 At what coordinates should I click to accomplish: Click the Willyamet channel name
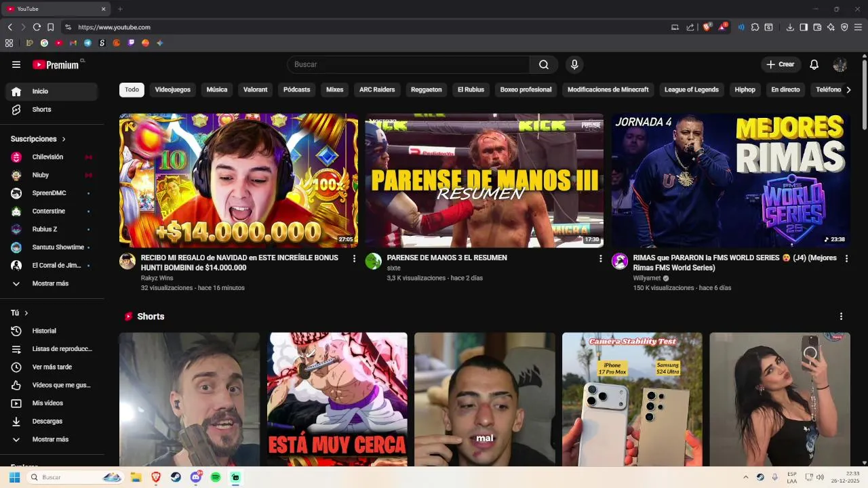(x=647, y=278)
